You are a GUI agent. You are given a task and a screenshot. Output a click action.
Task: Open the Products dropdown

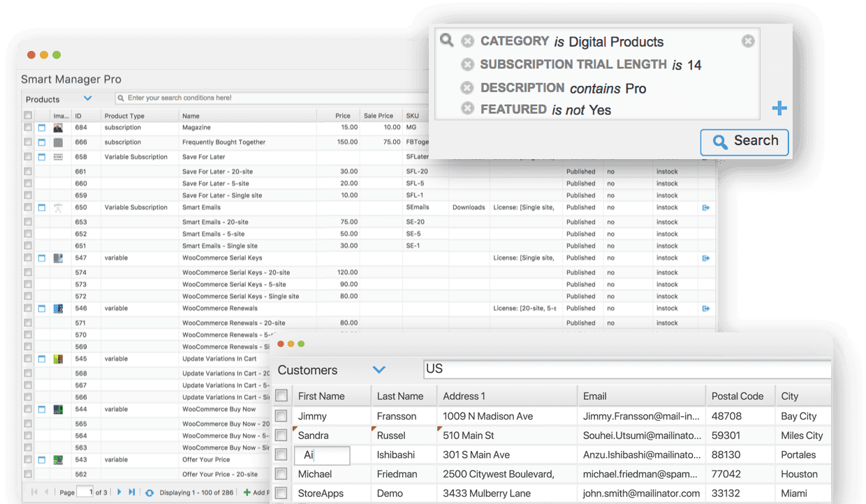coord(87,98)
